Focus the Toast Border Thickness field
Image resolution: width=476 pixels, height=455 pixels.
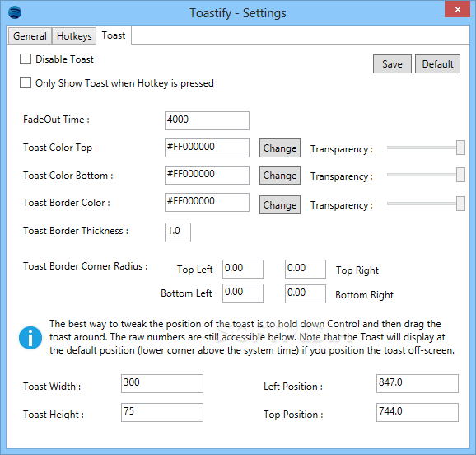click(x=178, y=232)
